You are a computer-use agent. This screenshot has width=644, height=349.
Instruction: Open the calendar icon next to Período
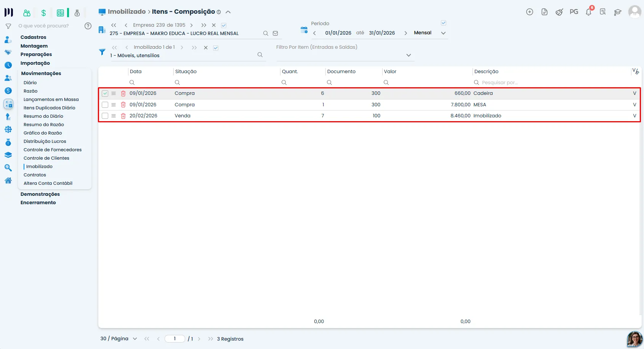304,30
